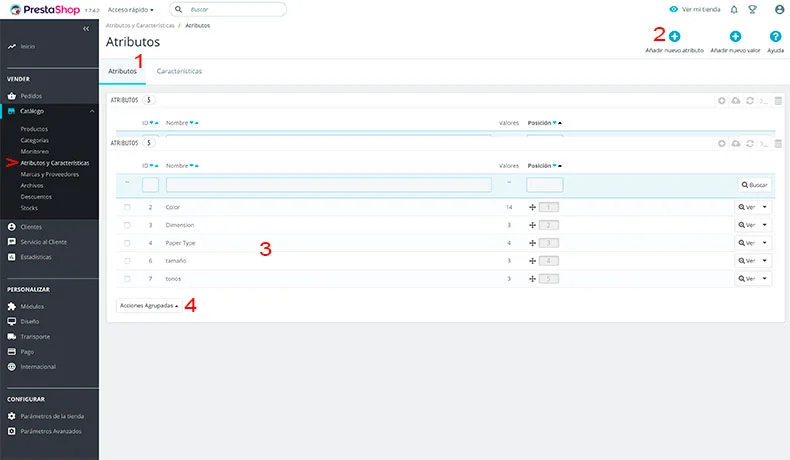This screenshot has width=790, height=460.
Task: Click the drag handle icon in tonos row
Action: coord(532,279)
